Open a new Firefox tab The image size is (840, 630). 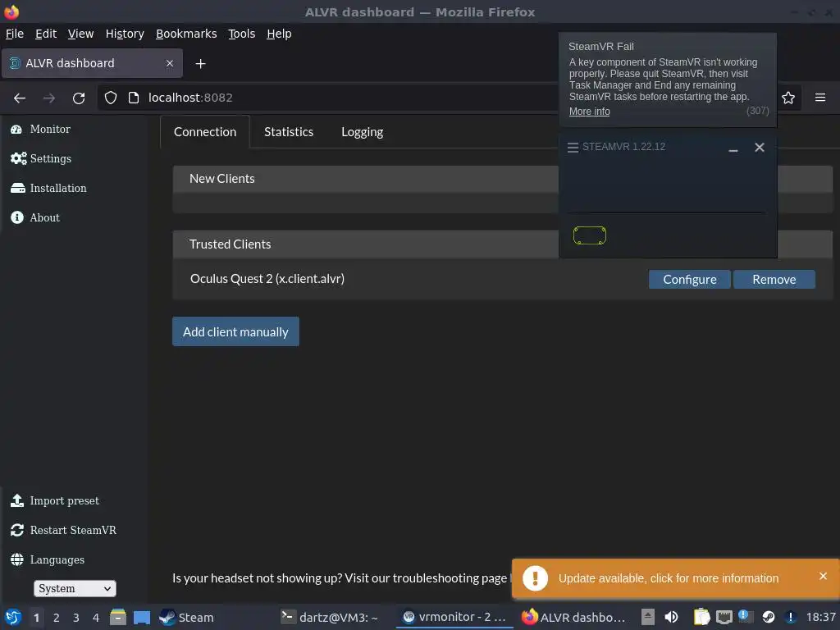click(200, 64)
